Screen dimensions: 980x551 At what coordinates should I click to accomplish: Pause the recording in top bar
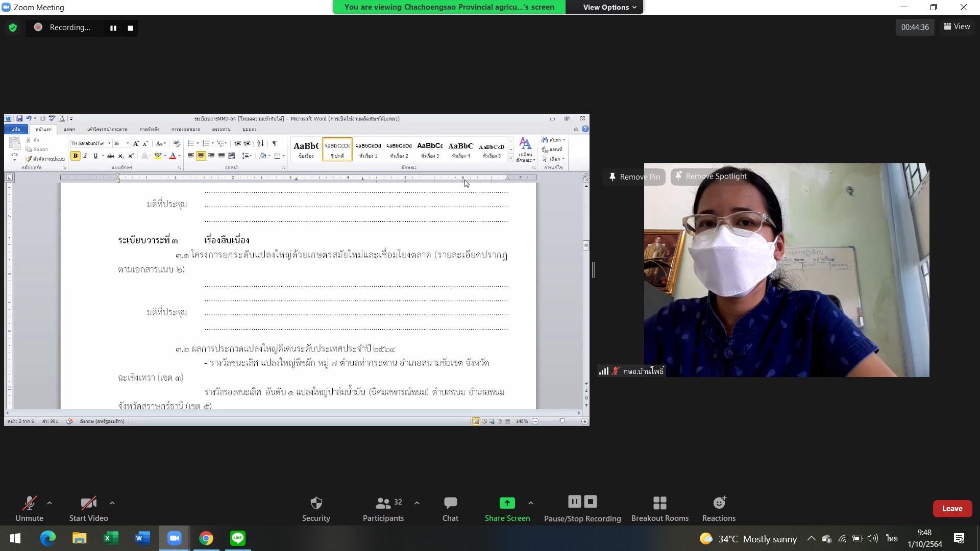pos(113,28)
